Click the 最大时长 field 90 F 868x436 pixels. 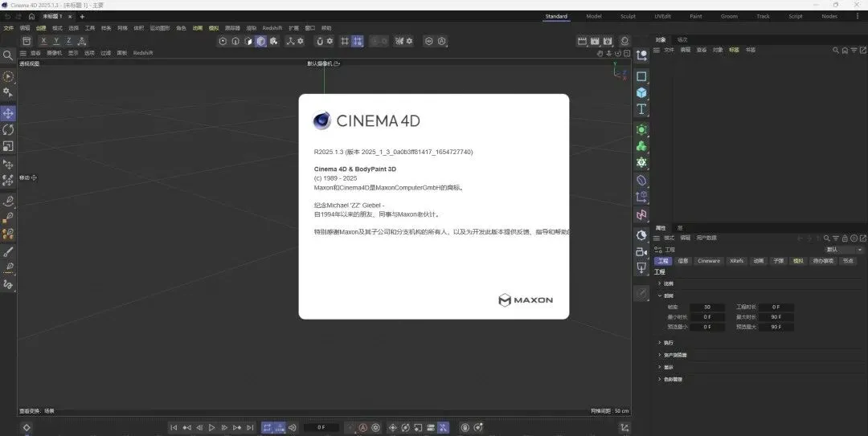[776, 317]
